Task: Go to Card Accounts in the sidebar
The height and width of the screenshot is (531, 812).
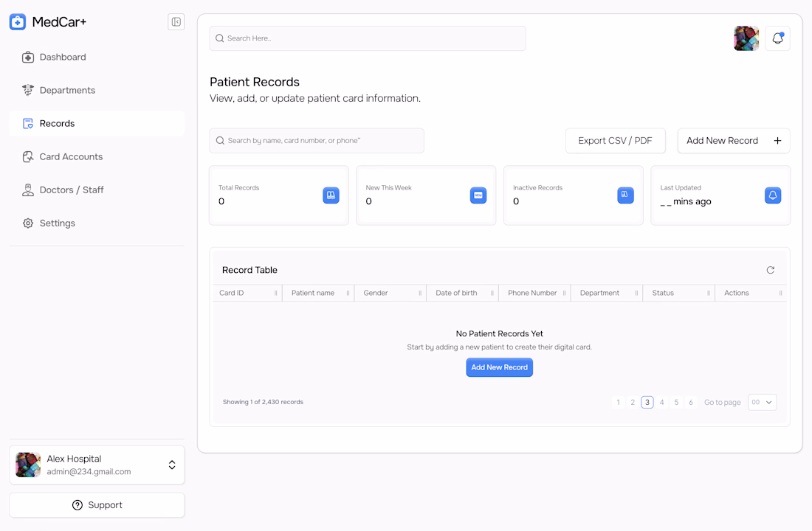Action: (71, 156)
